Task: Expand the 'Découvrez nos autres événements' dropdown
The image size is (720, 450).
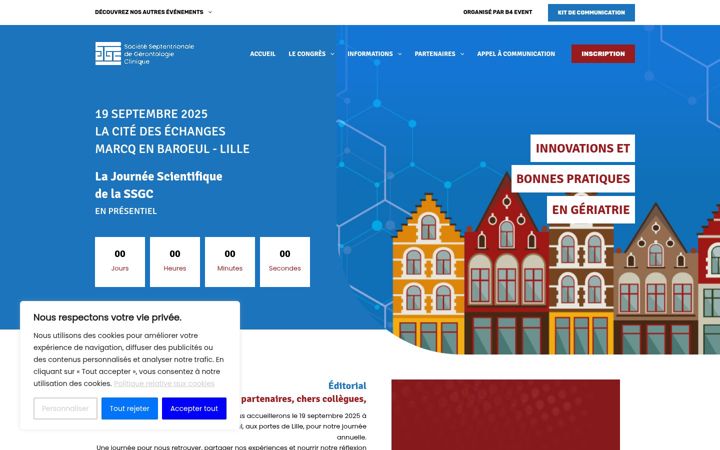Action: pyautogui.click(x=153, y=12)
